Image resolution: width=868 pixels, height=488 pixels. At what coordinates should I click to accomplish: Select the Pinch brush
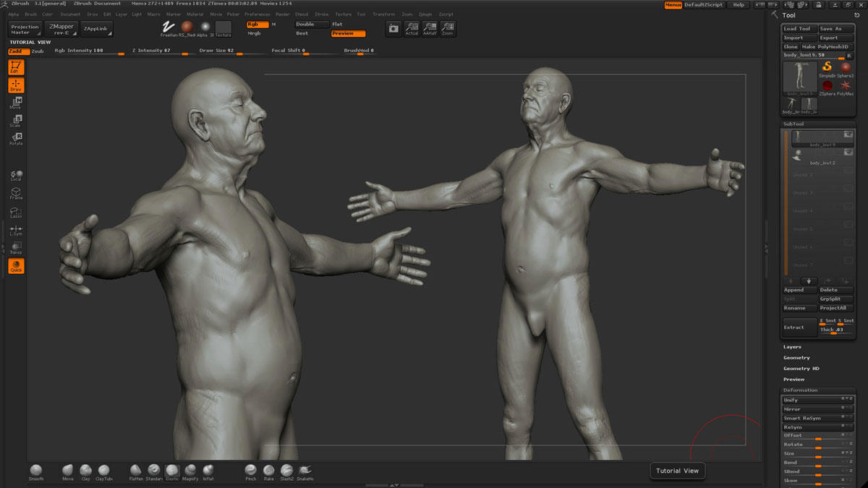(x=250, y=471)
